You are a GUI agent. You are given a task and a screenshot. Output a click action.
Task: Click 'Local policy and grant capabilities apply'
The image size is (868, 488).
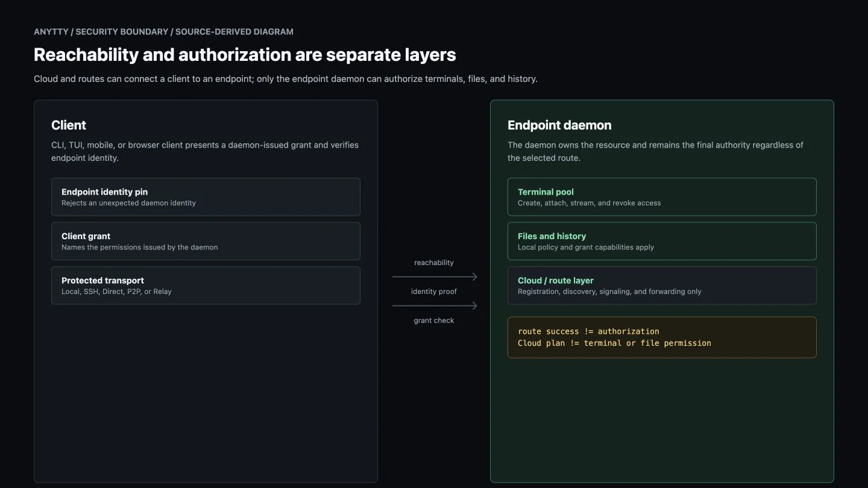586,247
